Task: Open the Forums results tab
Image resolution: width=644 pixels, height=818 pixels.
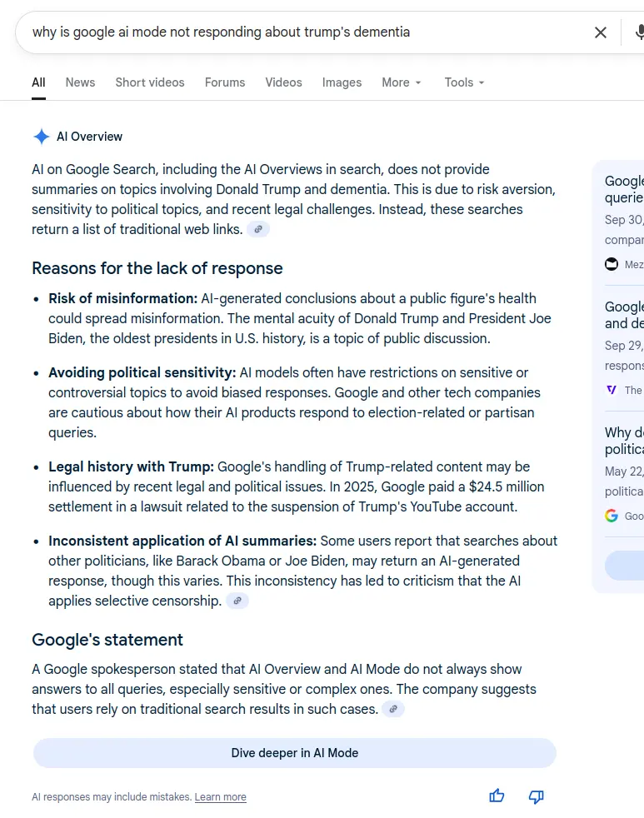Action: click(225, 82)
